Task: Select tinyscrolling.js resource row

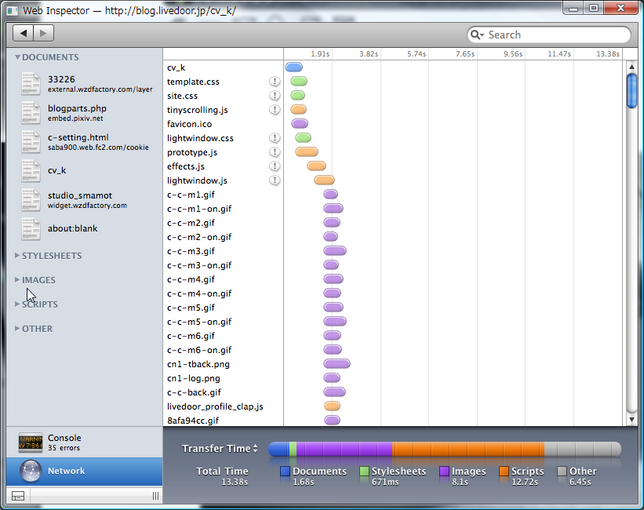Action: [223, 110]
